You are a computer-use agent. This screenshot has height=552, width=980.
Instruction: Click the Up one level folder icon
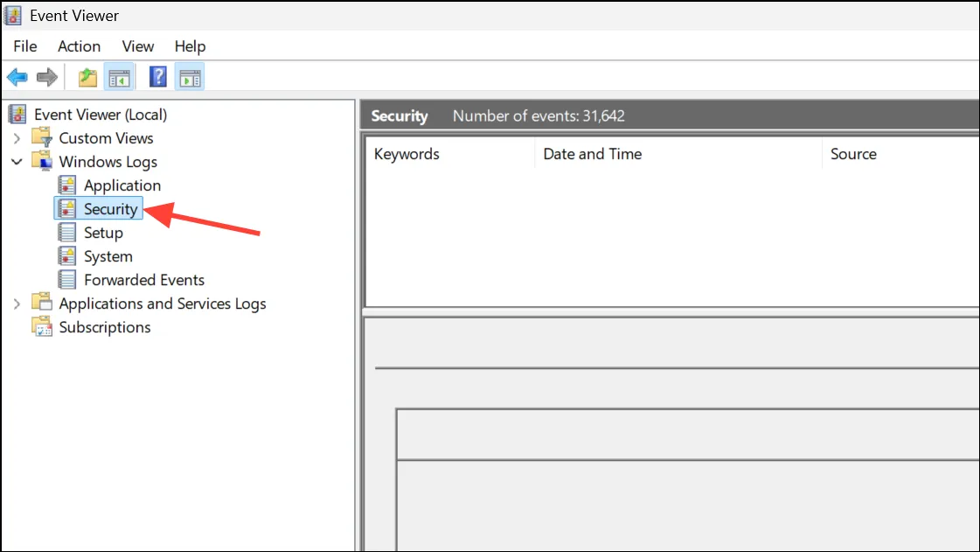[x=87, y=78]
